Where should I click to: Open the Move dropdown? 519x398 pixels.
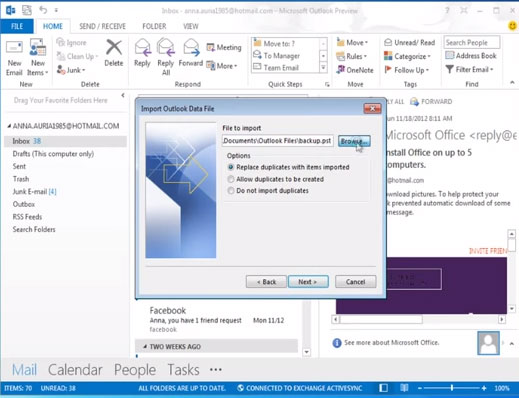[x=352, y=42]
